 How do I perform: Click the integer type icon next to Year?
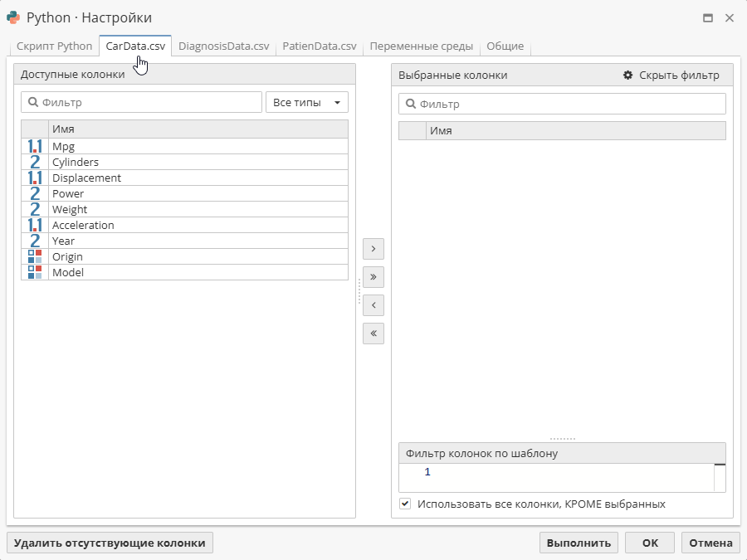coord(34,241)
